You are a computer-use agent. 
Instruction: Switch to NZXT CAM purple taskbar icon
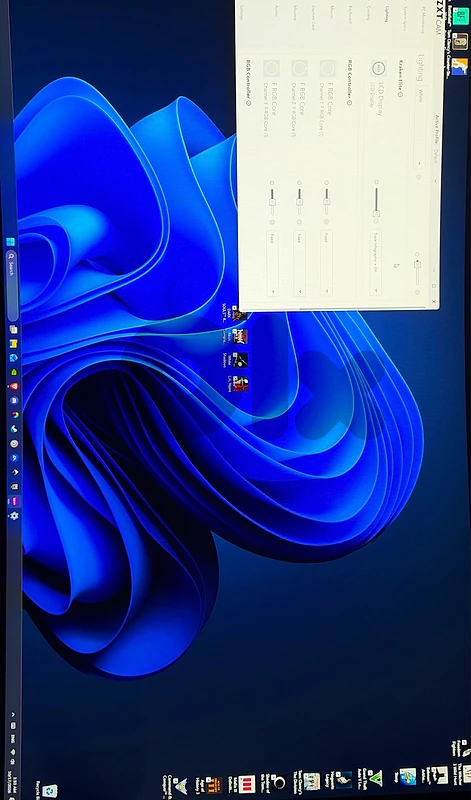(x=14, y=501)
